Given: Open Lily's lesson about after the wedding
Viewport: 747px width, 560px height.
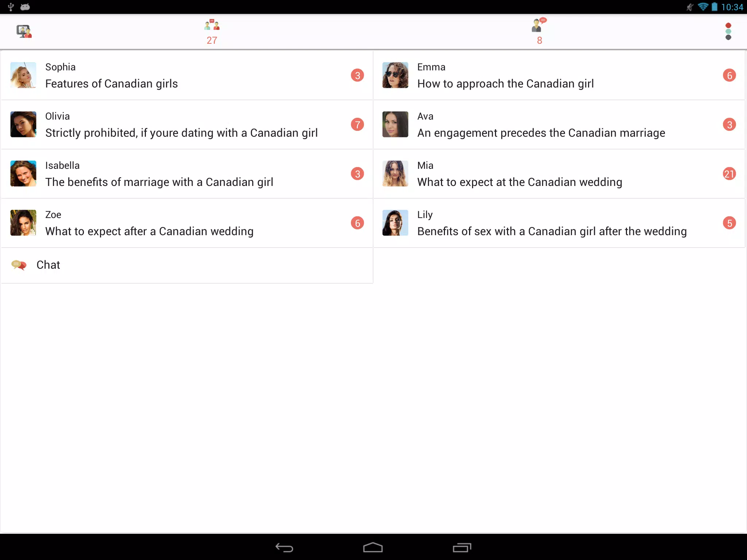Looking at the screenshot, I should (x=547, y=223).
